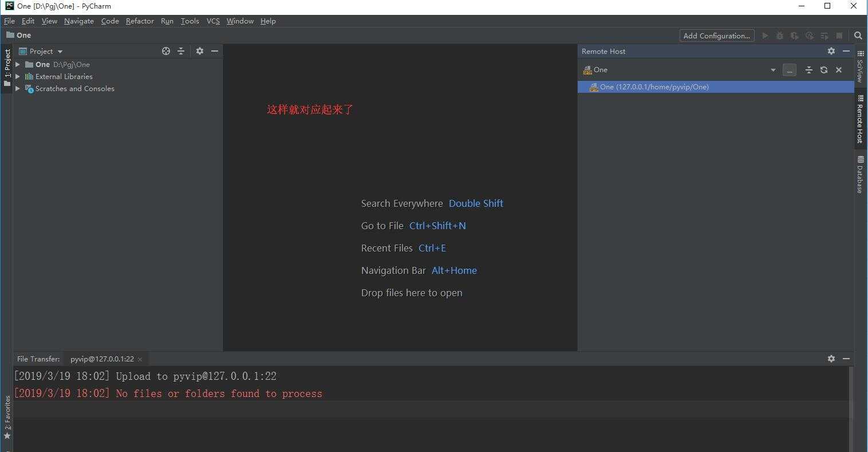This screenshot has height=452, width=868.
Task: Click the Run with Coverage icon
Action: 795,36
